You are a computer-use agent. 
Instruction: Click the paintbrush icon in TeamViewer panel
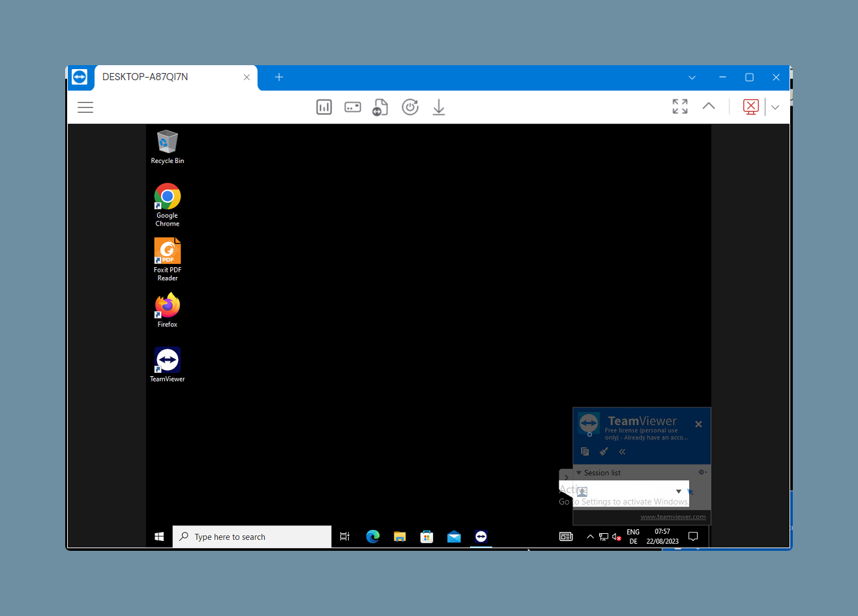604,451
